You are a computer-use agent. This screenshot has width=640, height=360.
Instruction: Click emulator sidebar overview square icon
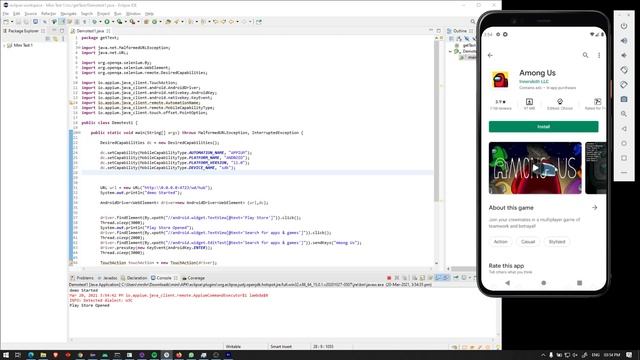tap(624, 158)
